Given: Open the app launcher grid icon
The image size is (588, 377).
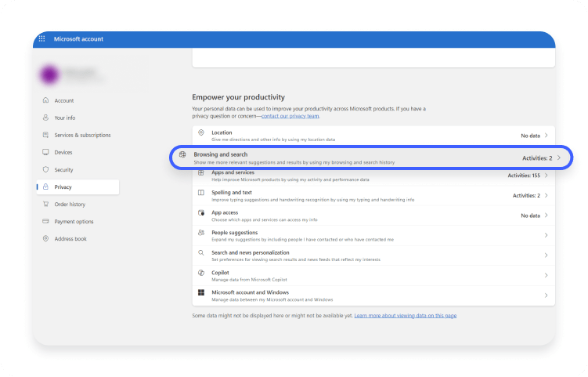Looking at the screenshot, I should [x=42, y=38].
